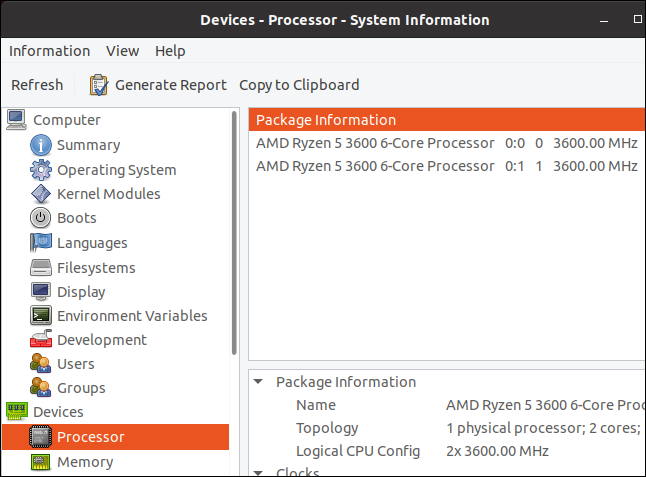Open the Help menu

(170, 51)
